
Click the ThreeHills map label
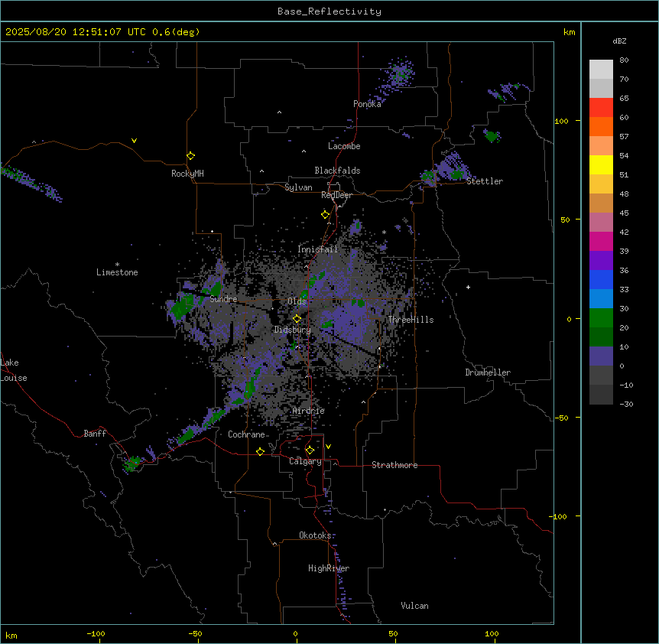pyautogui.click(x=411, y=320)
